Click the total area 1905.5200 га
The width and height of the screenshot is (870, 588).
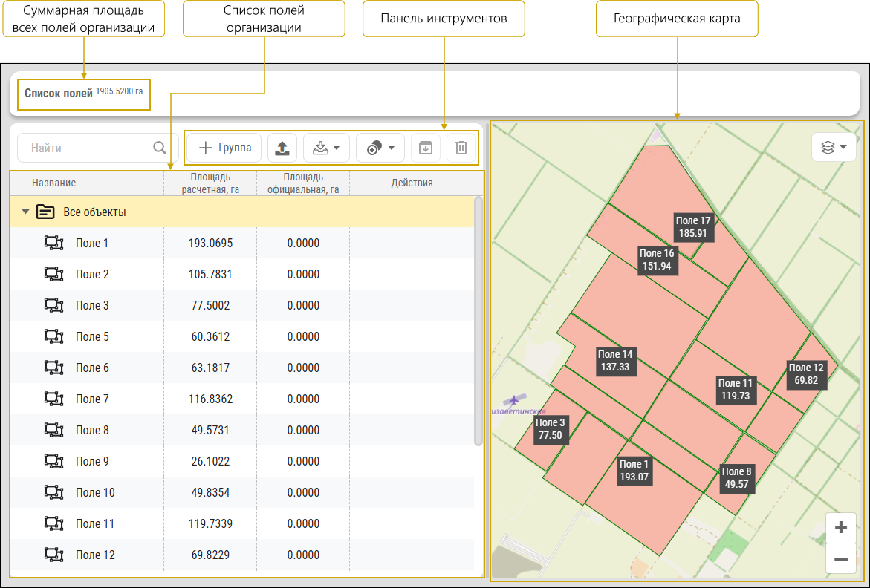(120, 91)
